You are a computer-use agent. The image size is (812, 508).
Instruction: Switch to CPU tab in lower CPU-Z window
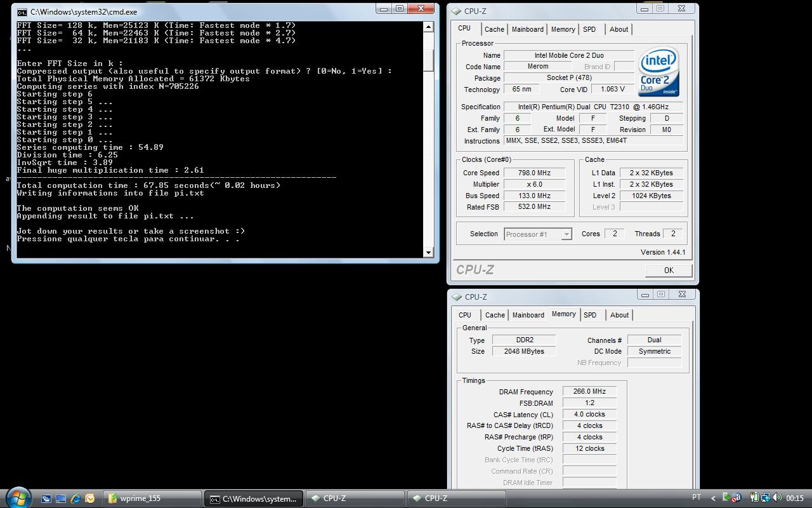pyautogui.click(x=465, y=315)
